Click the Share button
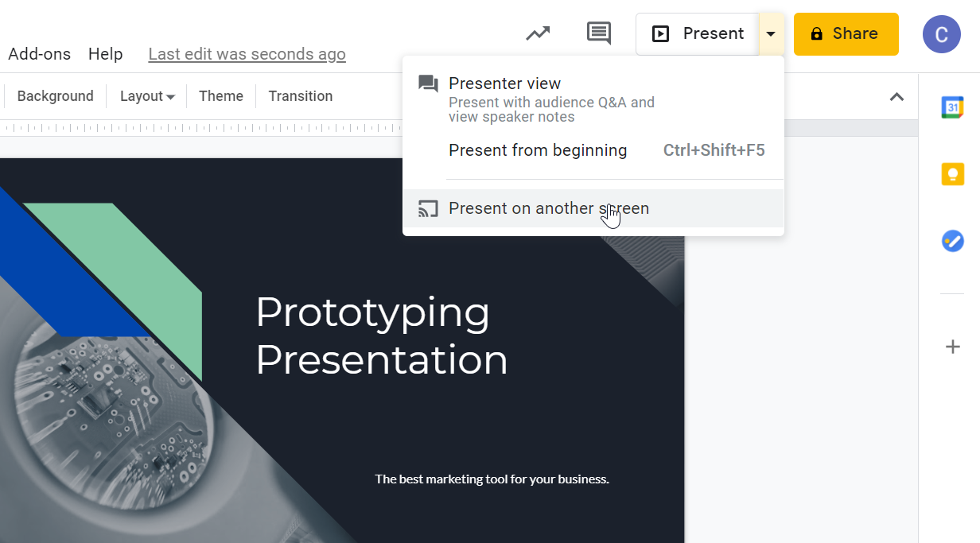Screen dimensions: 980x543 [x=846, y=34]
